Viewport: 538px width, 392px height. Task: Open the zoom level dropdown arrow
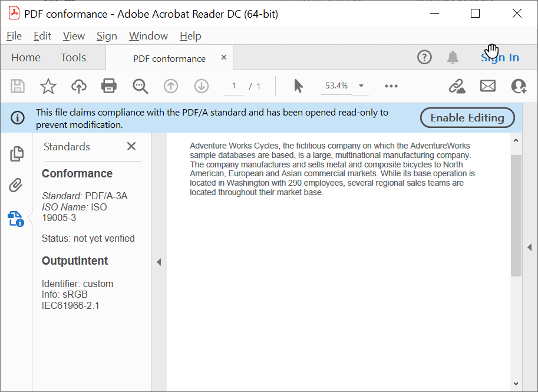pos(361,86)
